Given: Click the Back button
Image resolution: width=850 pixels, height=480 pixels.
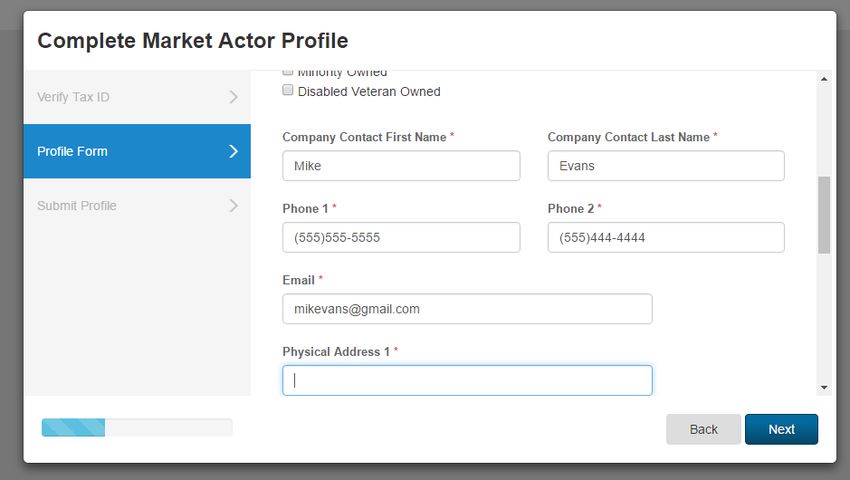Looking at the screenshot, I should pyautogui.click(x=703, y=429).
